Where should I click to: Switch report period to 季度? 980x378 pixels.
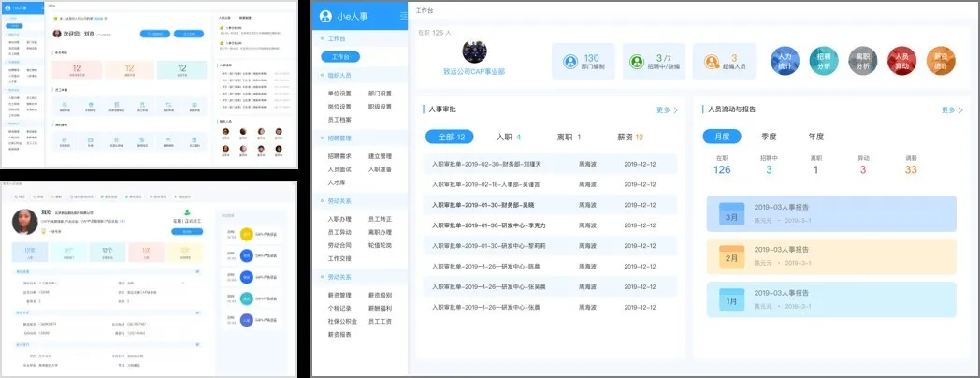(x=769, y=137)
